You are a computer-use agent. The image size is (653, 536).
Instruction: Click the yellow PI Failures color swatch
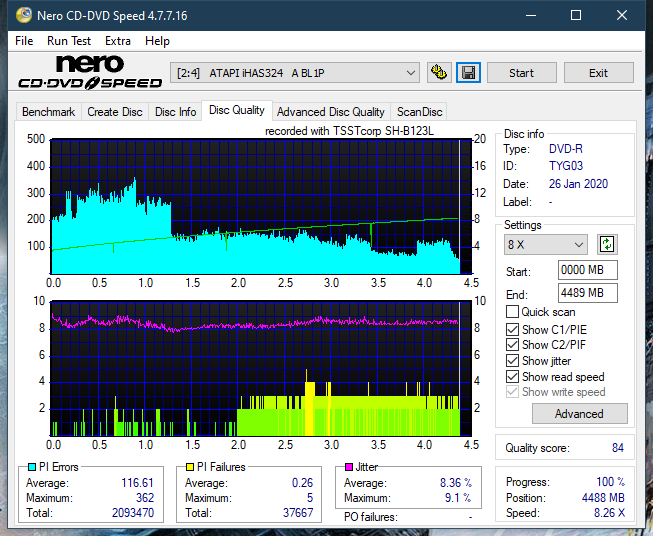tap(190, 467)
